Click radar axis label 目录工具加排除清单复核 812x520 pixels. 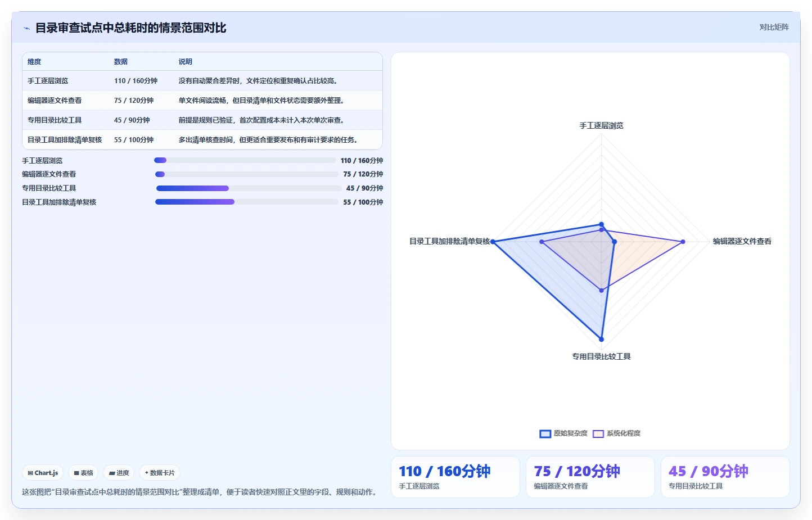pos(450,241)
